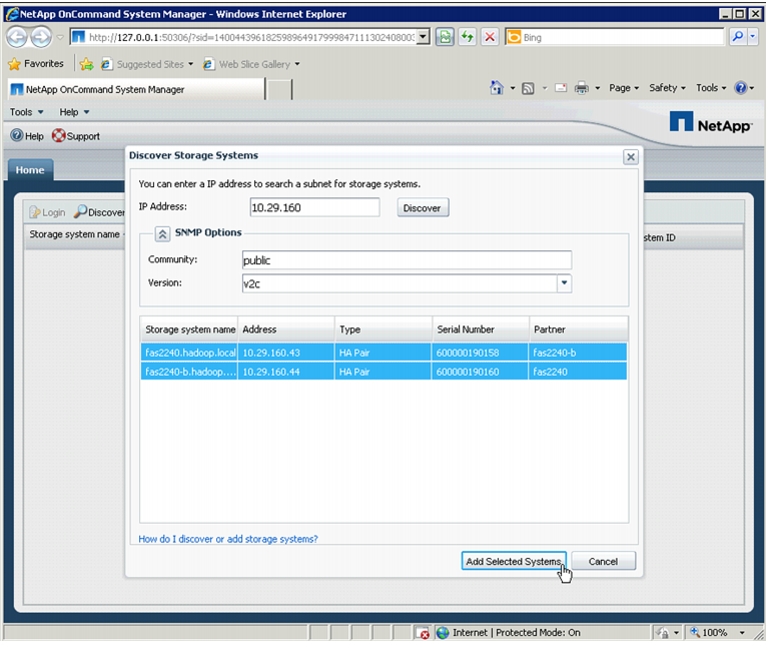Open the Tools menu in NetApp System Manager
768x671 pixels.
[x=26, y=112]
